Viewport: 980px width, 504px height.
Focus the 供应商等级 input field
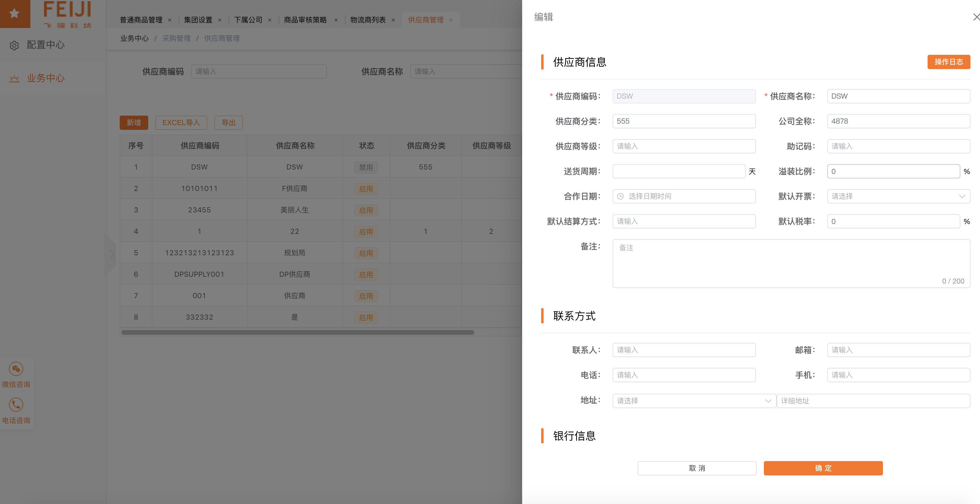tap(684, 146)
